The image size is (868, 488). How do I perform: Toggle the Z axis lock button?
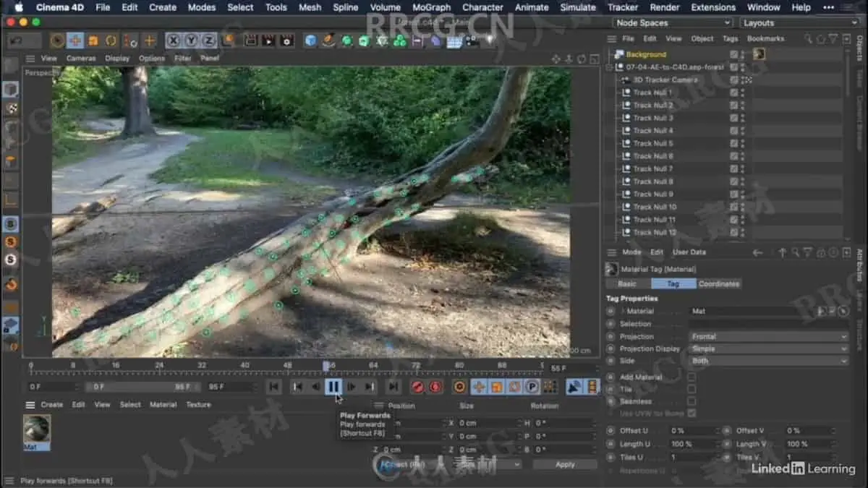click(208, 40)
